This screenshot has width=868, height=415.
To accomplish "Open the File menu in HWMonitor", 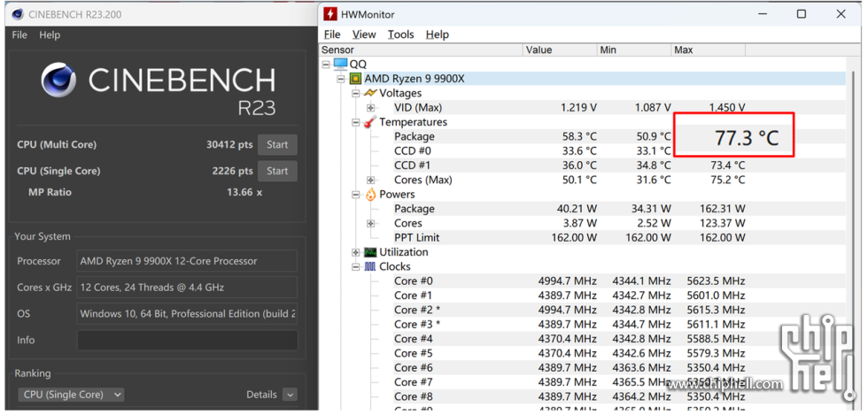I will [x=332, y=35].
